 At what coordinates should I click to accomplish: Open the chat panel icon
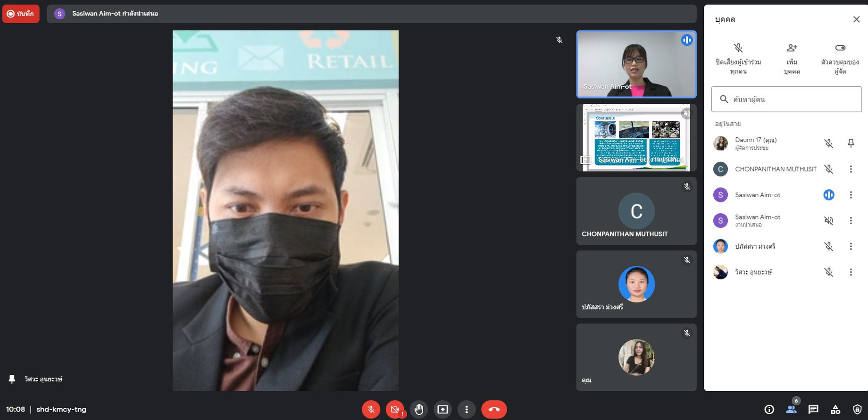pyautogui.click(x=813, y=409)
